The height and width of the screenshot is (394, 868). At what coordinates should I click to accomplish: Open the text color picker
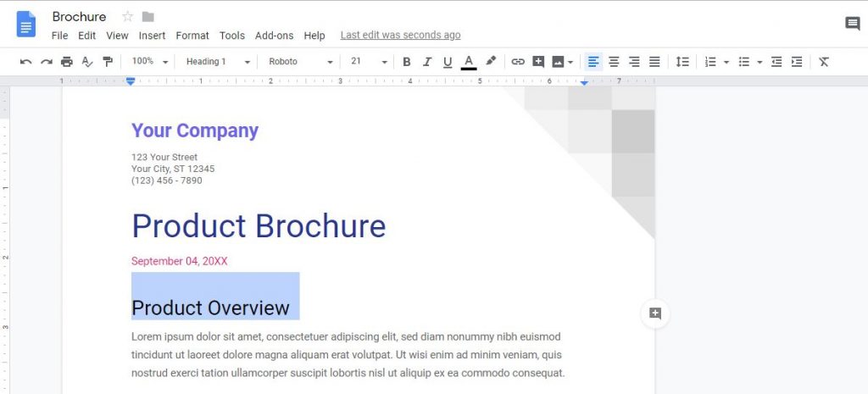[x=468, y=62]
